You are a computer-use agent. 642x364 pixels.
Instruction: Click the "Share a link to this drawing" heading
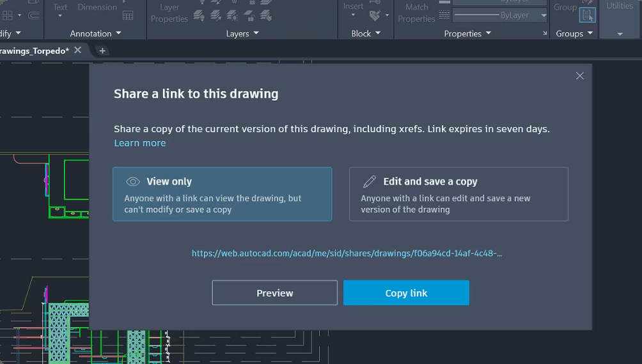196,94
